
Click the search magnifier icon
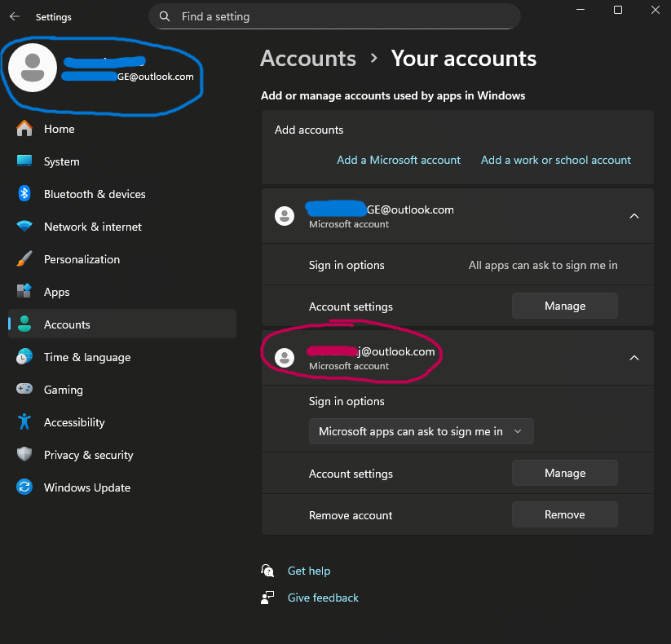tap(165, 16)
